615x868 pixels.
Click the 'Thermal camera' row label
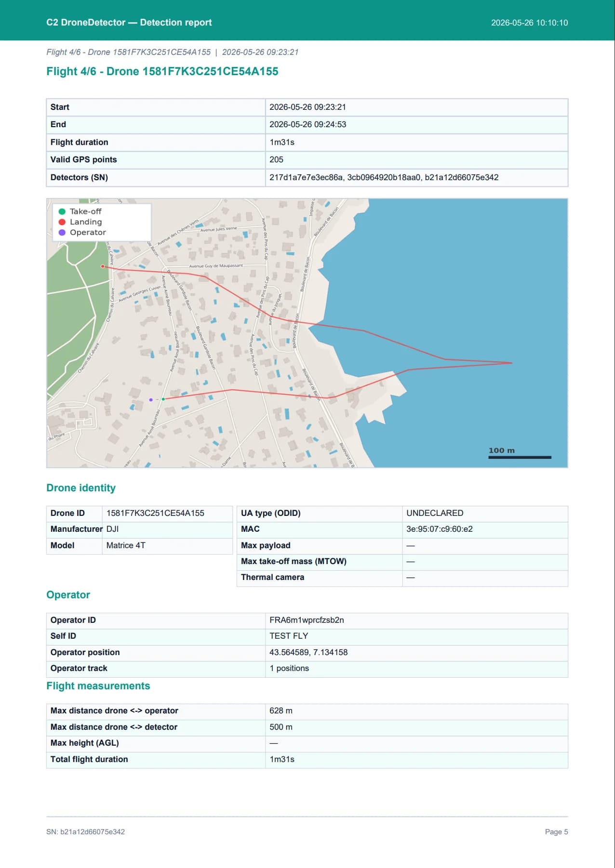coord(273,577)
